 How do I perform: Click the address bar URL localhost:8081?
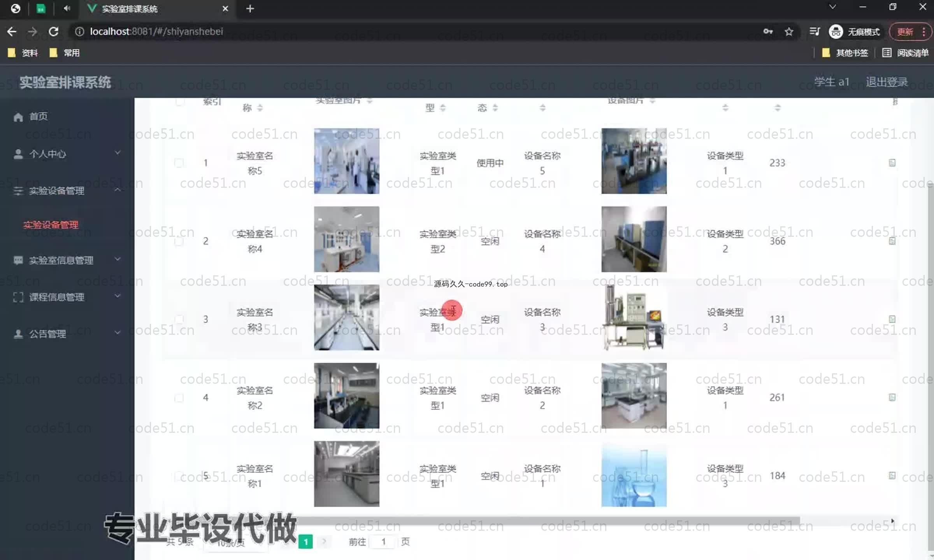156,31
